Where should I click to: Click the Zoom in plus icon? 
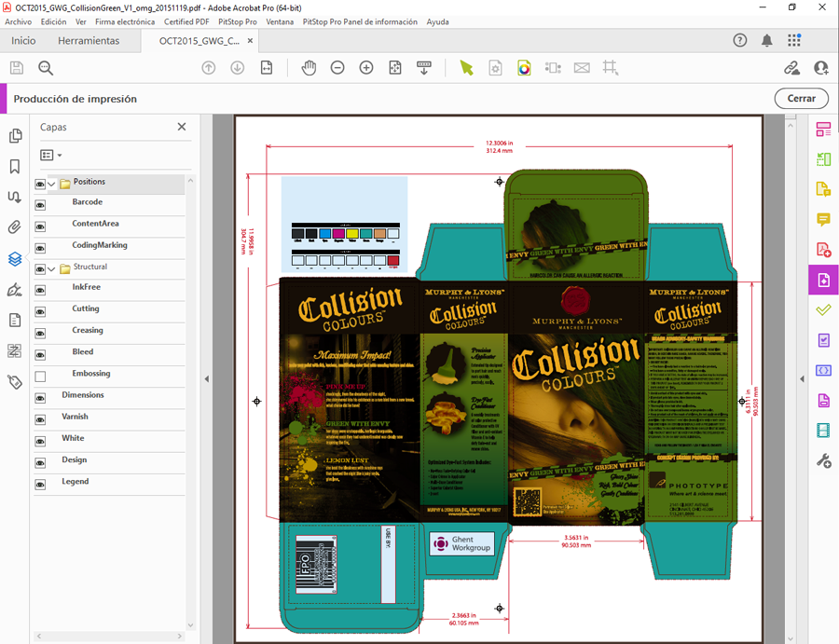pyautogui.click(x=366, y=68)
